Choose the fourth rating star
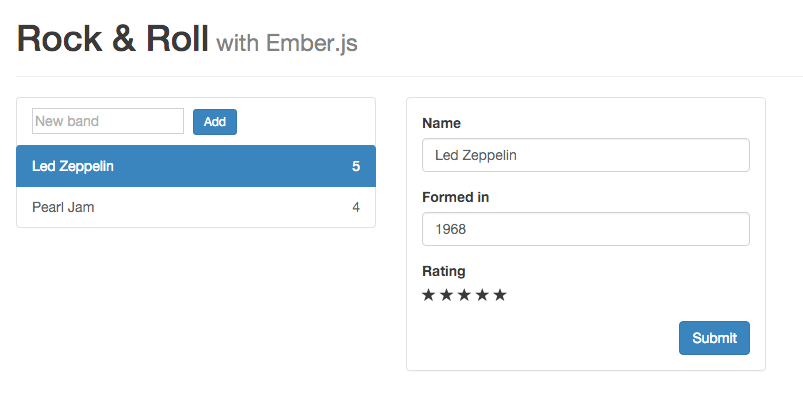This screenshot has height=403, width=803. tap(483, 295)
